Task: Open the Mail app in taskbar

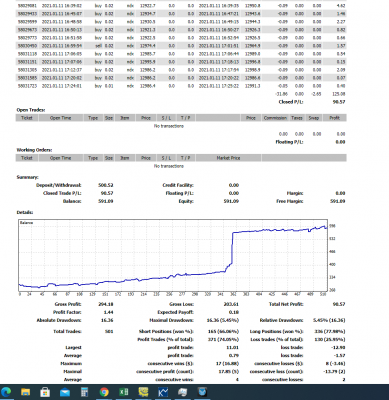Action: click(65, 392)
